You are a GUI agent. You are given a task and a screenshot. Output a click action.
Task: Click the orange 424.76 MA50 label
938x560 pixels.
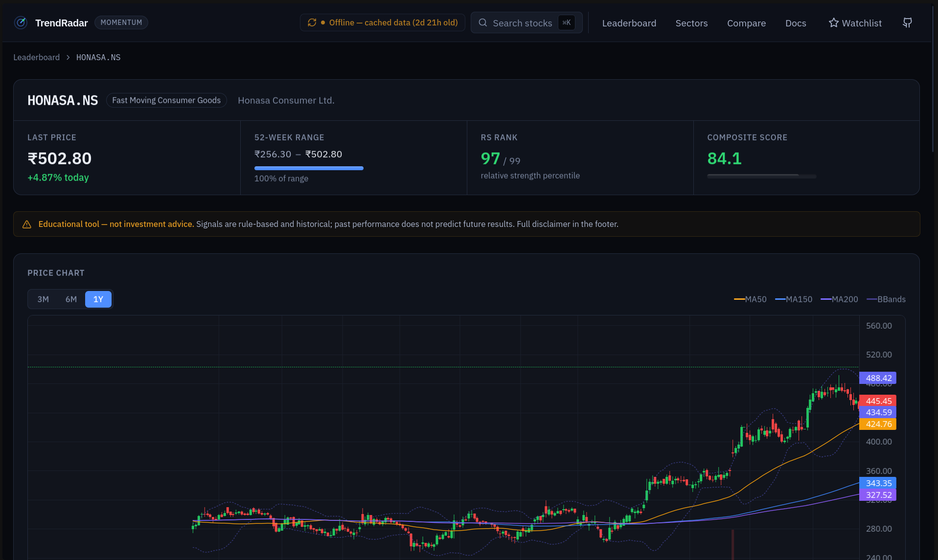coord(878,424)
